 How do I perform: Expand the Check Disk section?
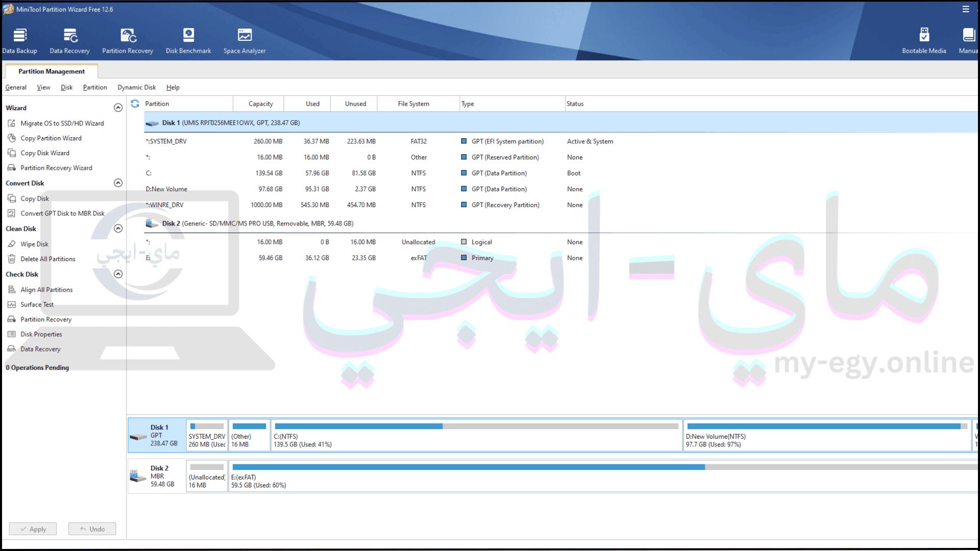118,274
